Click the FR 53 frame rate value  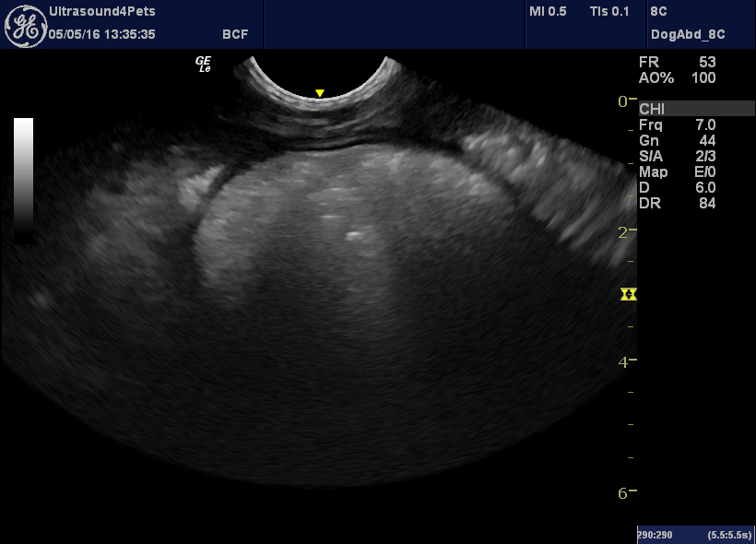tap(678, 62)
